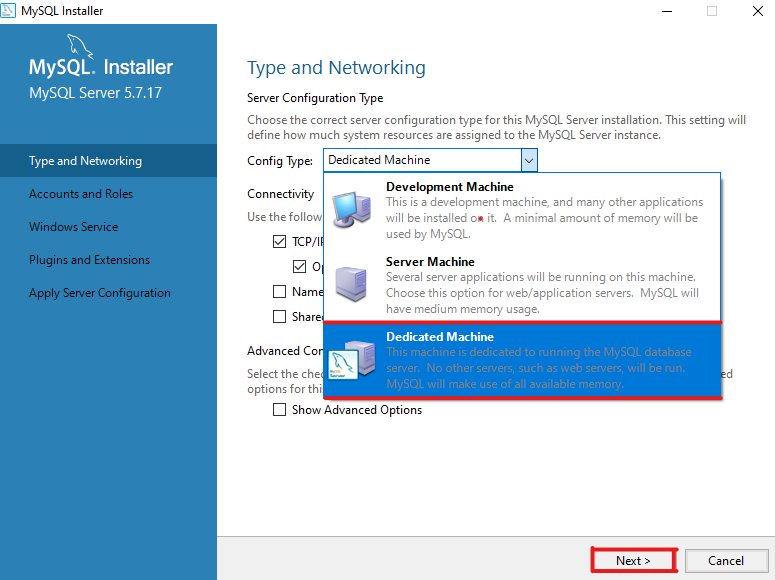775x580 pixels.
Task: Click the Server Configuration Type label
Action: 315,98
